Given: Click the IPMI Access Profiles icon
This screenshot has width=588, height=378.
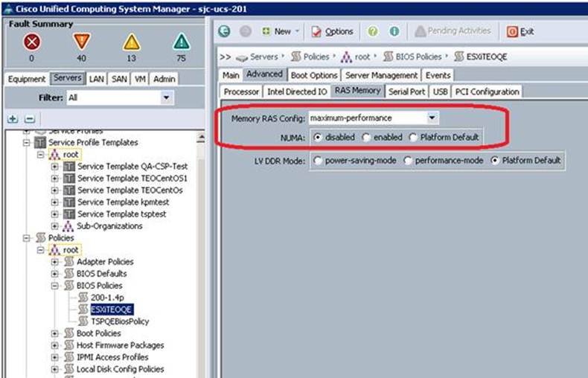Looking at the screenshot, I should point(68,357).
